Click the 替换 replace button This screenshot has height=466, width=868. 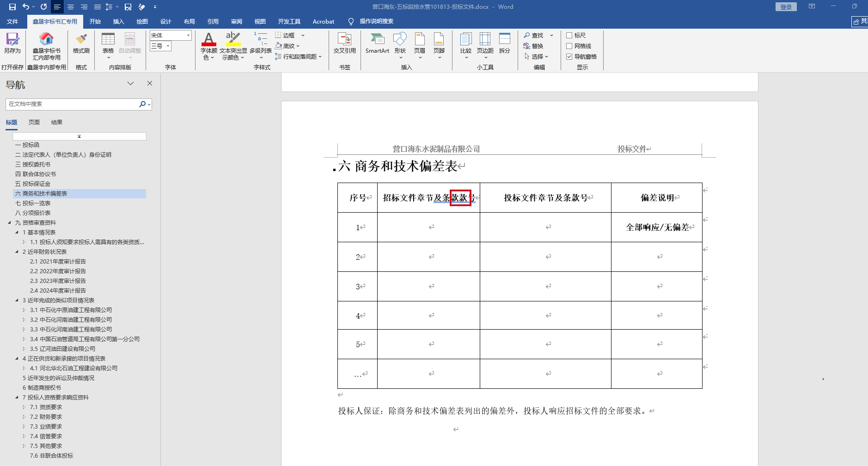pos(533,46)
